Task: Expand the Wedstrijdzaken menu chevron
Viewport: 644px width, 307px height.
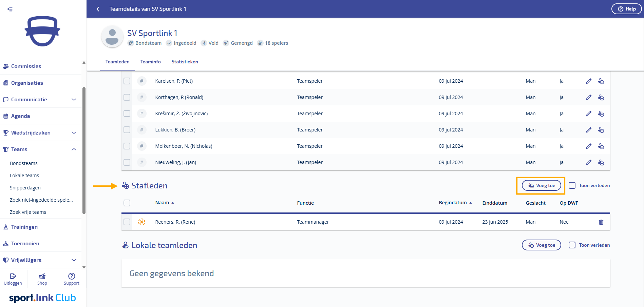Action: (74, 132)
